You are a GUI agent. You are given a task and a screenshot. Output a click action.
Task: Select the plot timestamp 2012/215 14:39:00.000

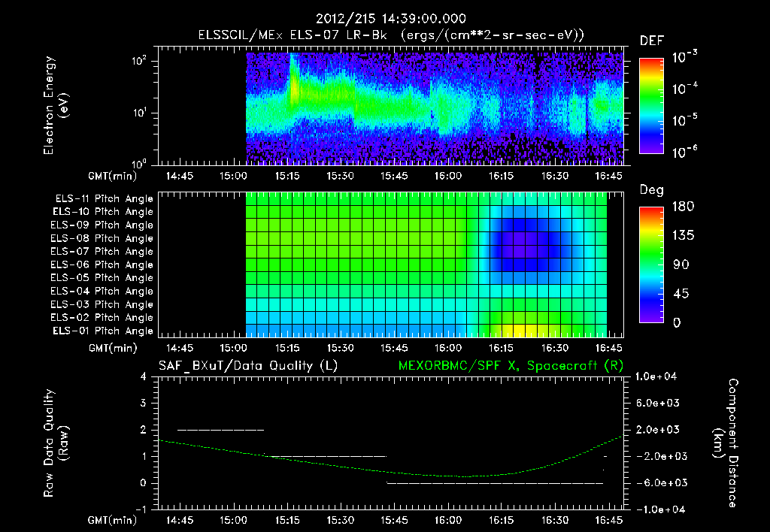coord(391,19)
